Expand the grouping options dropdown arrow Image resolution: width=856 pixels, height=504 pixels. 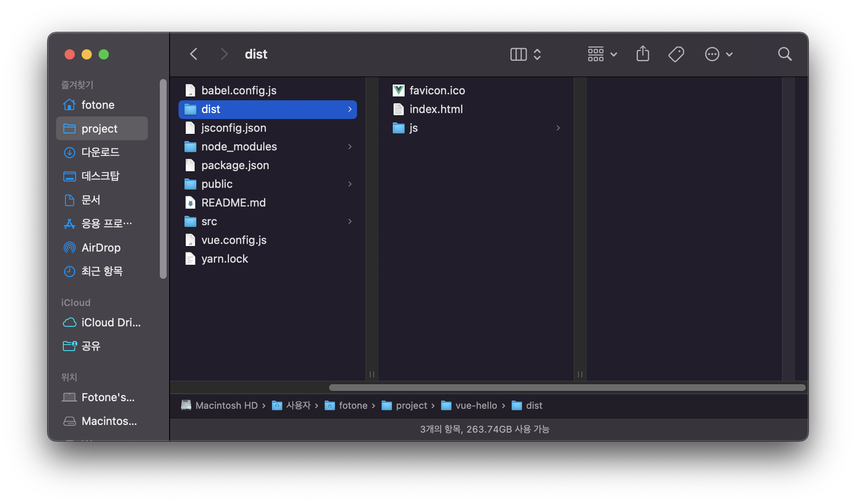(614, 54)
